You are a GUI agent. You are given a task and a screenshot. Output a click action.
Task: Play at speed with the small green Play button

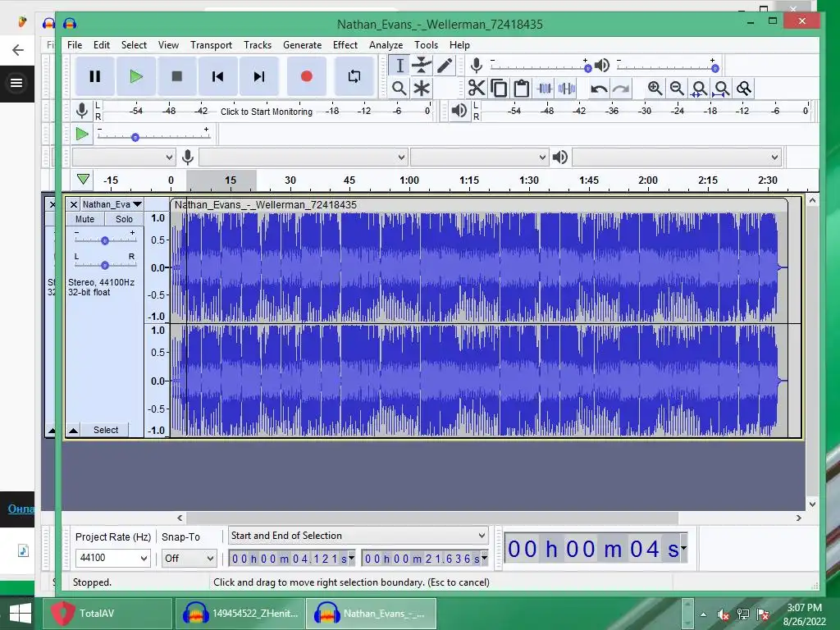coord(82,134)
